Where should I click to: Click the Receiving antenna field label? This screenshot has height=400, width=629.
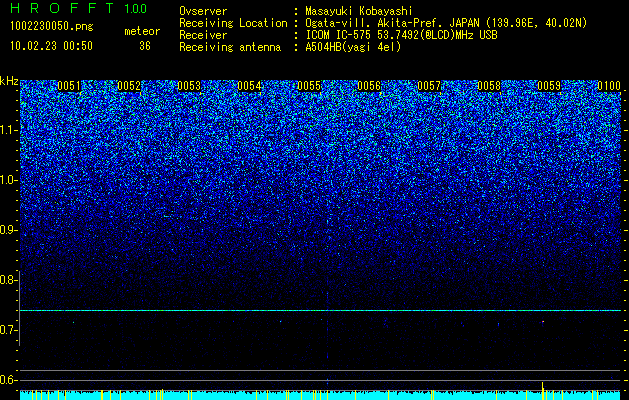click(x=230, y=47)
